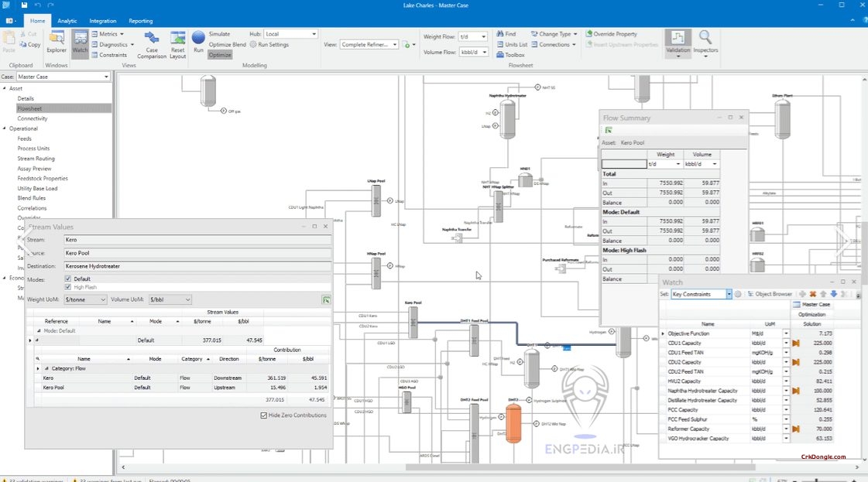This screenshot has width=868, height=482.
Task: Select Stream Routing tree item
Action: (36, 159)
